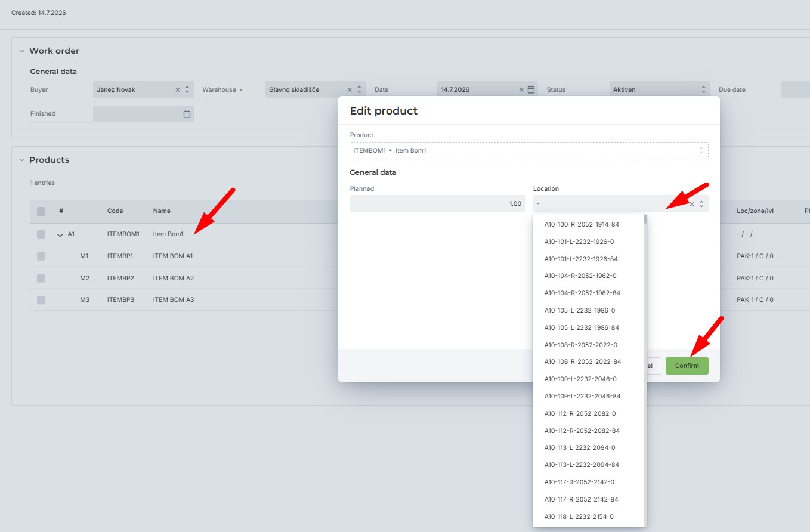This screenshot has height=532, width=810.
Task: Click the Item Bom1 name cell
Action: coord(168,234)
